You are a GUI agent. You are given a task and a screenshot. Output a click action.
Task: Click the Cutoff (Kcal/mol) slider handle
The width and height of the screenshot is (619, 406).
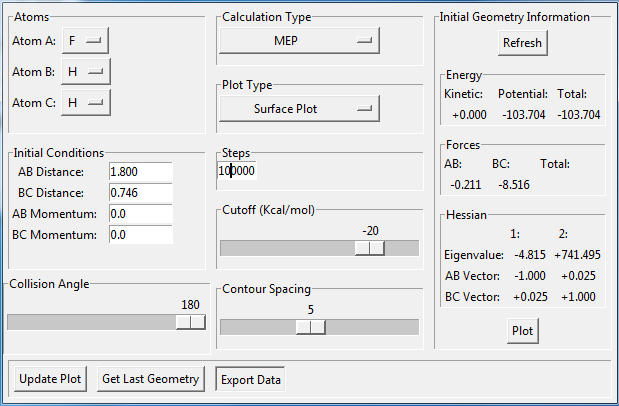[370, 248]
